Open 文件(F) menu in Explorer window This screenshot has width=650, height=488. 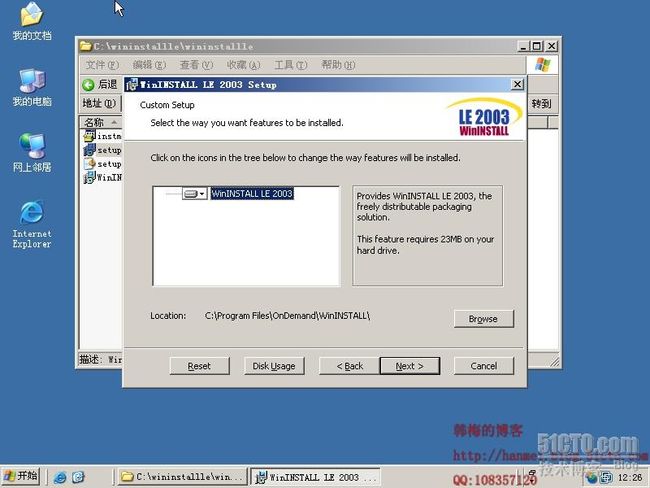pos(102,65)
